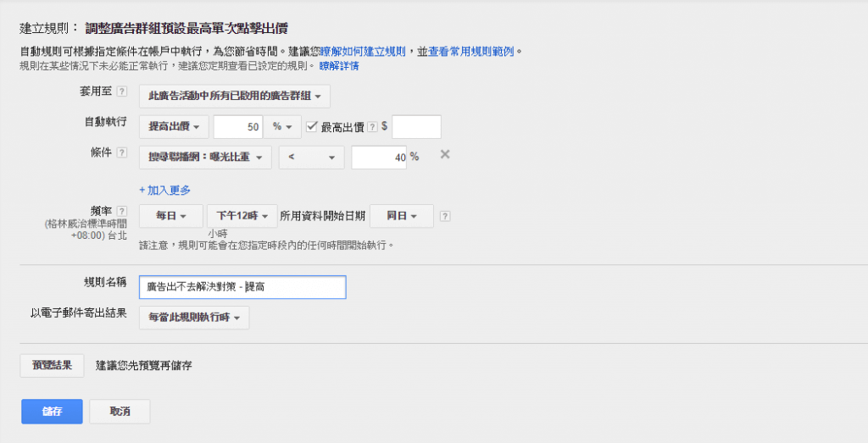Focus the bid percentage field showing 50
This screenshot has width=868, height=443.
[x=238, y=127]
